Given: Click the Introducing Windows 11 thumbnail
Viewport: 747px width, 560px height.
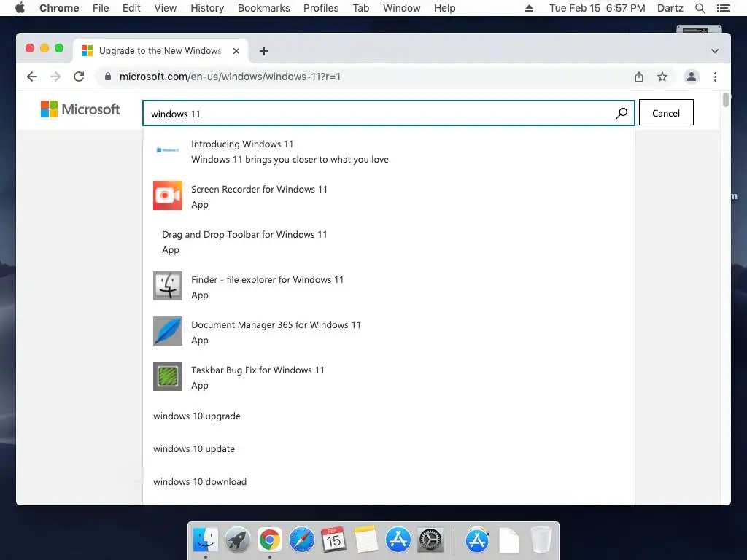Looking at the screenshot, I should pyautogui.click(x=168, y=150).
